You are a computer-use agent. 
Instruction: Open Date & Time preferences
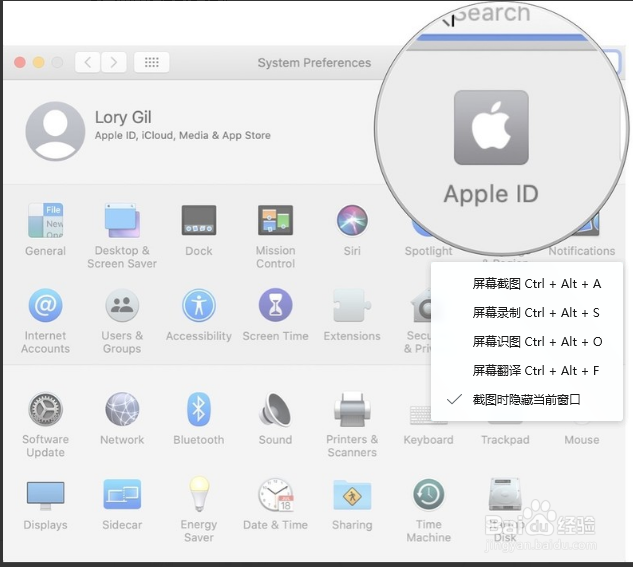pos(275,494)
